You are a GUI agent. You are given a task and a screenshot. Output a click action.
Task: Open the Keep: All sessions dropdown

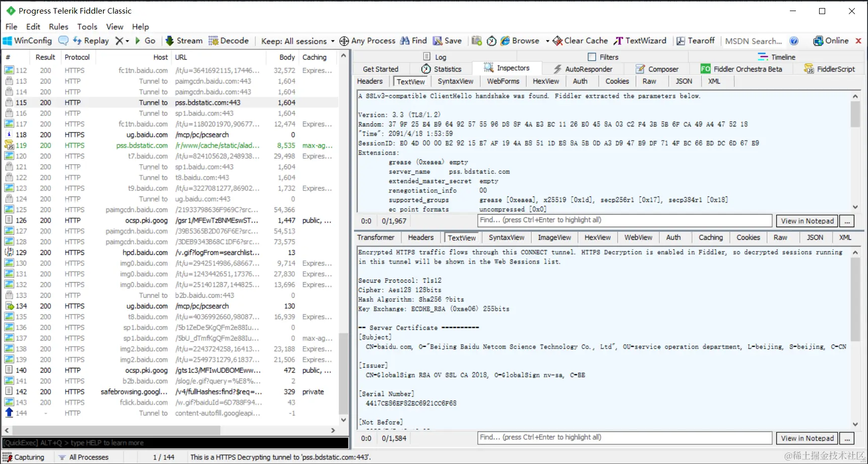pyautogui.click(x=297, y=41)
